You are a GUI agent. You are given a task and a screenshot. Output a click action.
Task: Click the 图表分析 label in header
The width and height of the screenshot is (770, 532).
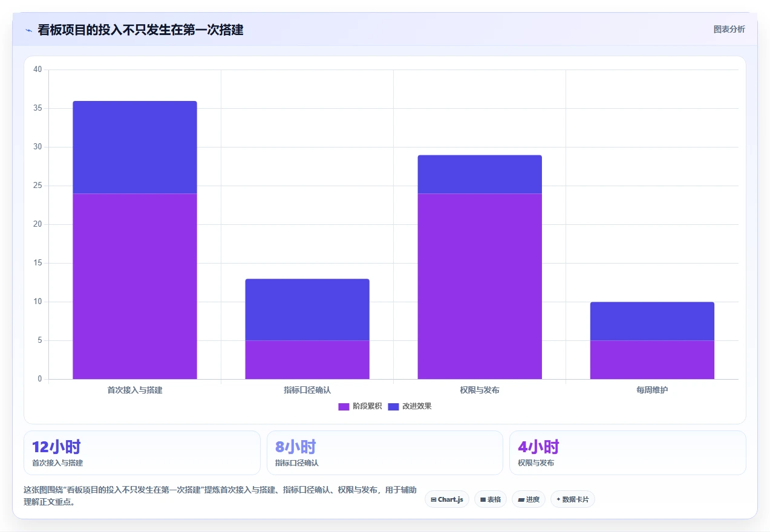click(x=729, y=30)
